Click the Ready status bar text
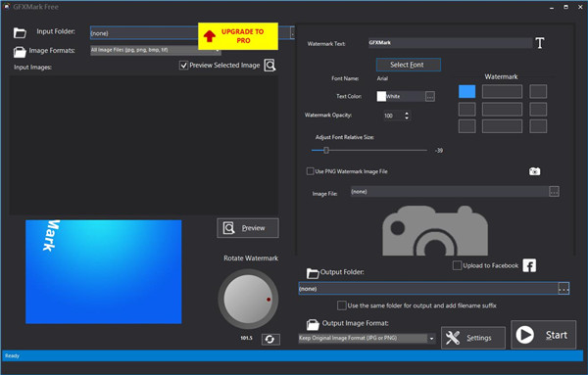The height and width of the screenshot is (375, 588). [12, 355]
